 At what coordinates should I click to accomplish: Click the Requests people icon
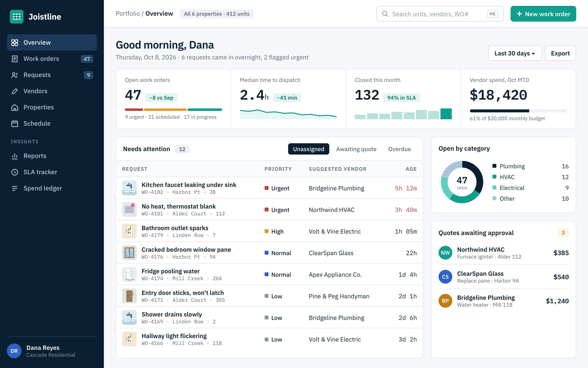click(x=15, y=75)
